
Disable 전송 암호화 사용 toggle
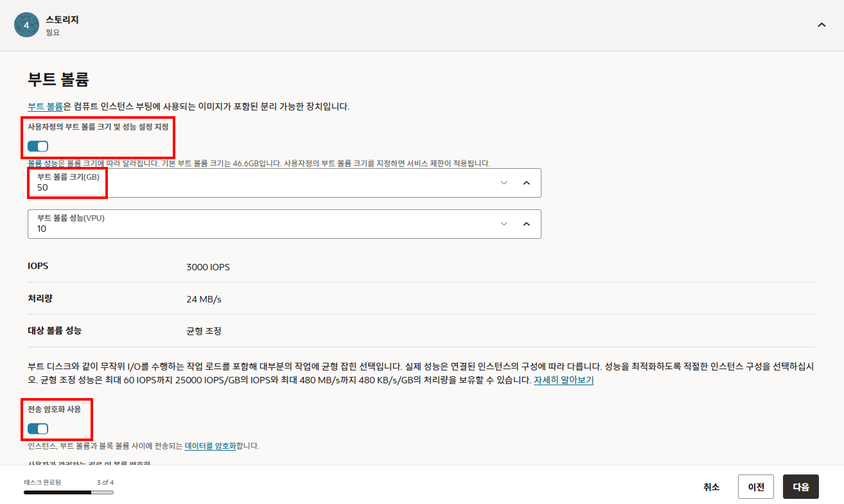38,429
